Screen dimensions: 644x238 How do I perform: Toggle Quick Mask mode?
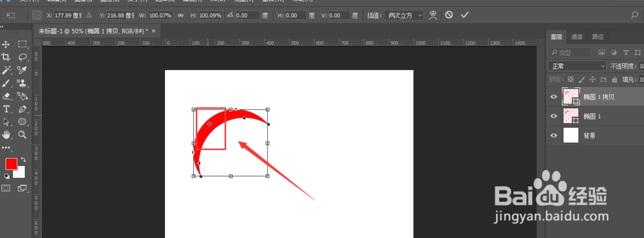[6, 188]
